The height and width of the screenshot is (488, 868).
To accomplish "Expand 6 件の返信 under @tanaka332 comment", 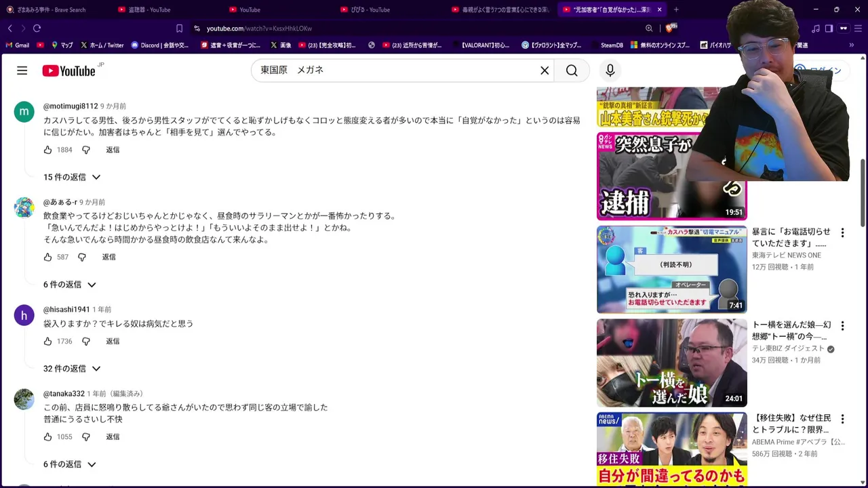I will pyautogui.click(x=70, y=464).
